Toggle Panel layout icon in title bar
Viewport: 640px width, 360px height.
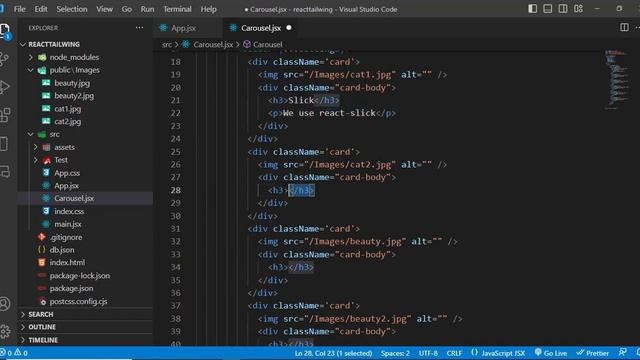tap(547, 9)
